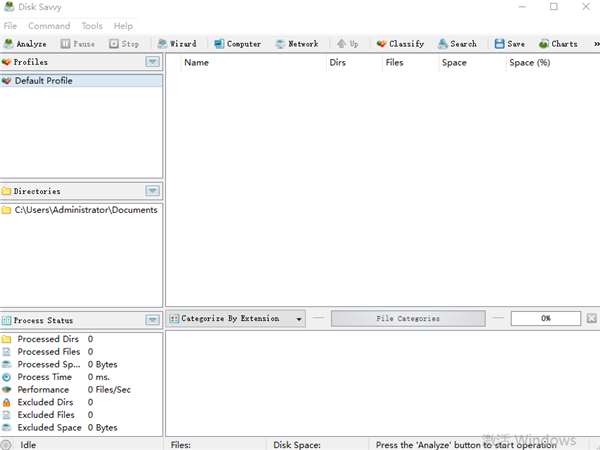The width and height of the screenshot is (600, 450).
Task: Sort by the Space column header
Action: 454,63
